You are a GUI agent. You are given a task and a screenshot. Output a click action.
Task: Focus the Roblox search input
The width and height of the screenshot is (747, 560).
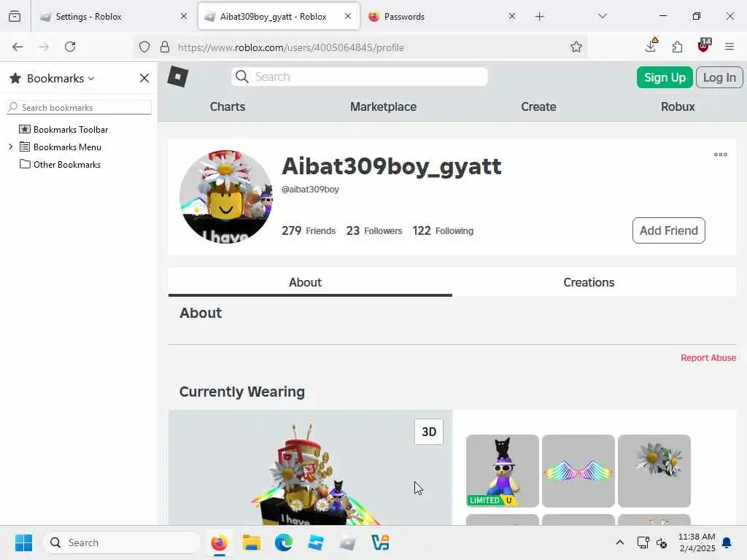tap(359, 77)
